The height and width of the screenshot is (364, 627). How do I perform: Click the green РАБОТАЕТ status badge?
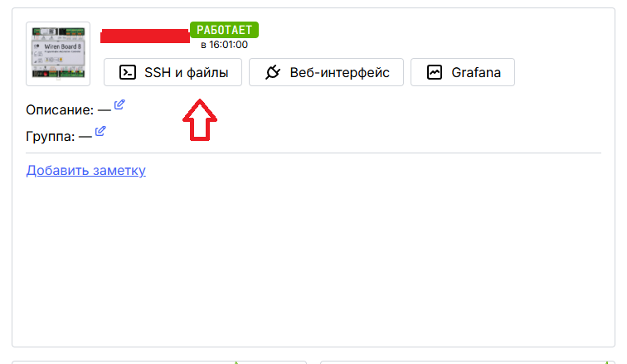coord(224,30)
